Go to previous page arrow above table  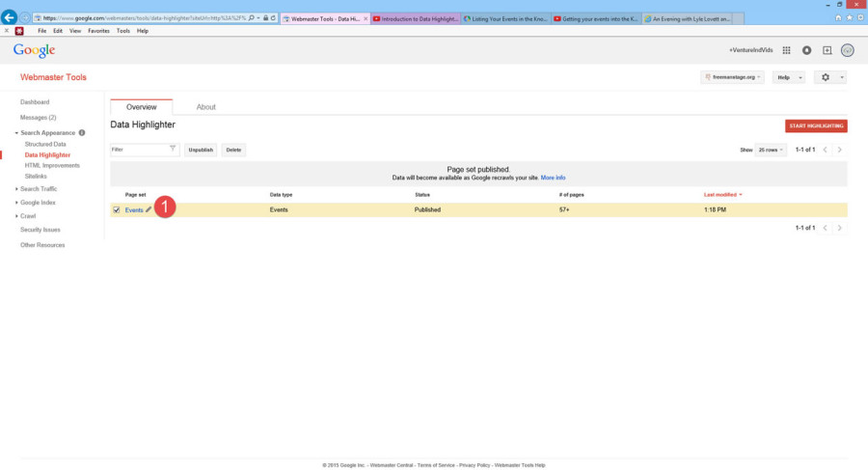pos(825,150)
